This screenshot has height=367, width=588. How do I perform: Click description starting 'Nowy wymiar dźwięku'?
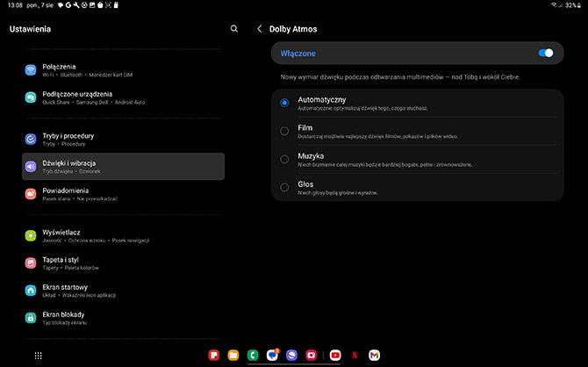coord(400,77)
